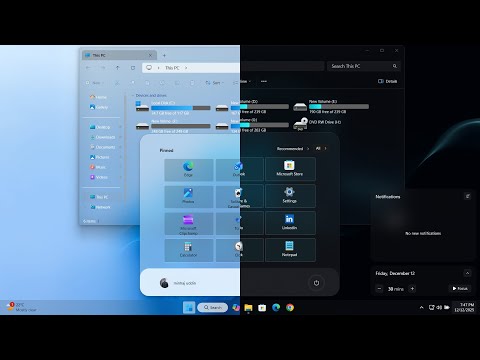Click This PC in the address bar
Screen dimensions: 480x360
pos(172,68)
